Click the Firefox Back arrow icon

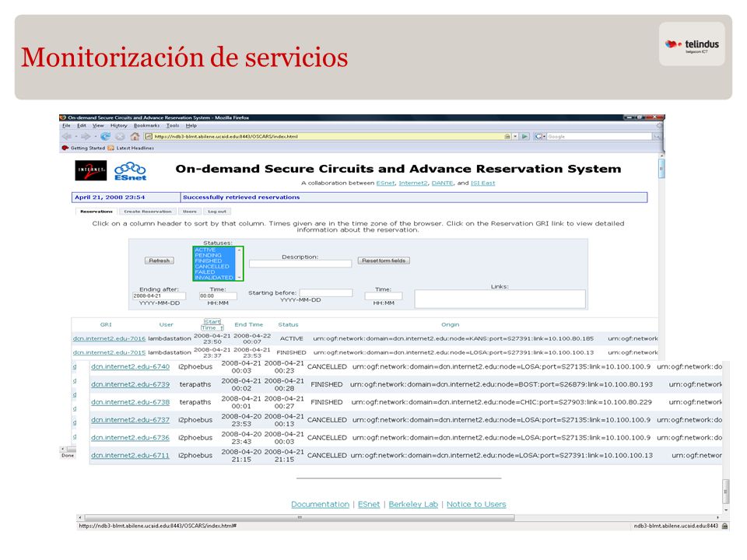pos(67,137)
